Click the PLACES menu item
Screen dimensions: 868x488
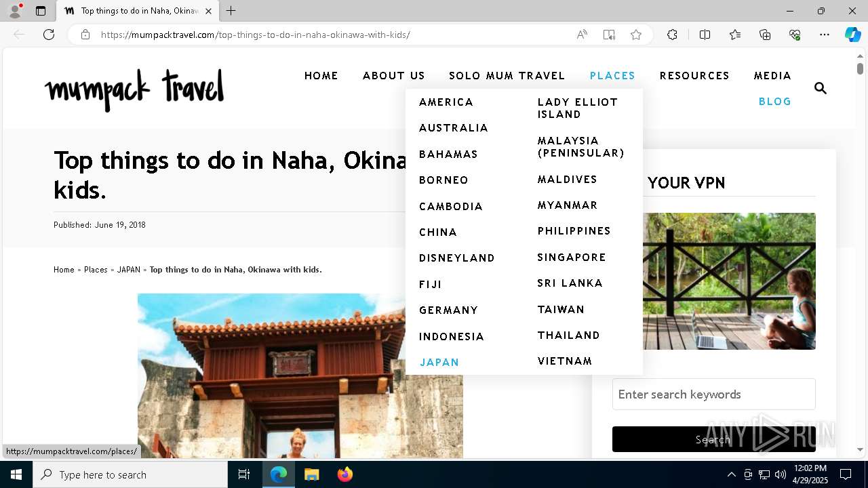coord(612,76)
